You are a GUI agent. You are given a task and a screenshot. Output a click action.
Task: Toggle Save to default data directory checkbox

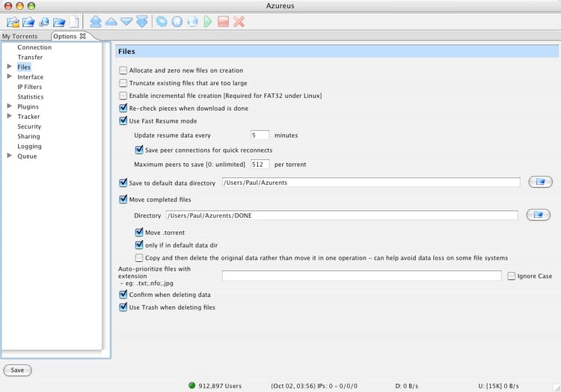(x=123, y=183)
